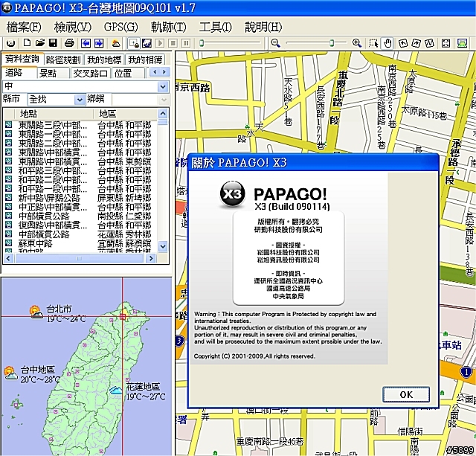Select the 交叉路口 sub-tab
This screenshot has height=456, width=476.
tap(91, 73)
